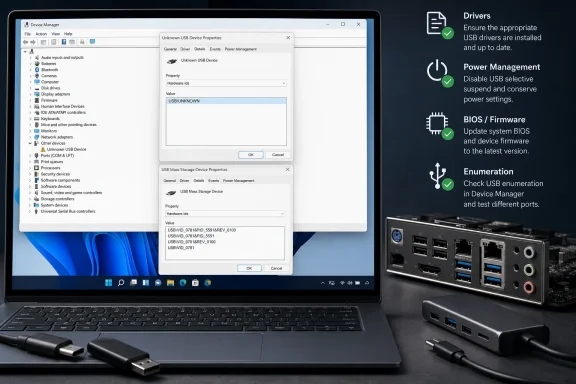Screen dimensions: 576x384
Task: Expand the Universal Serial Bus controllers node
Action: [x=30, y=211]
